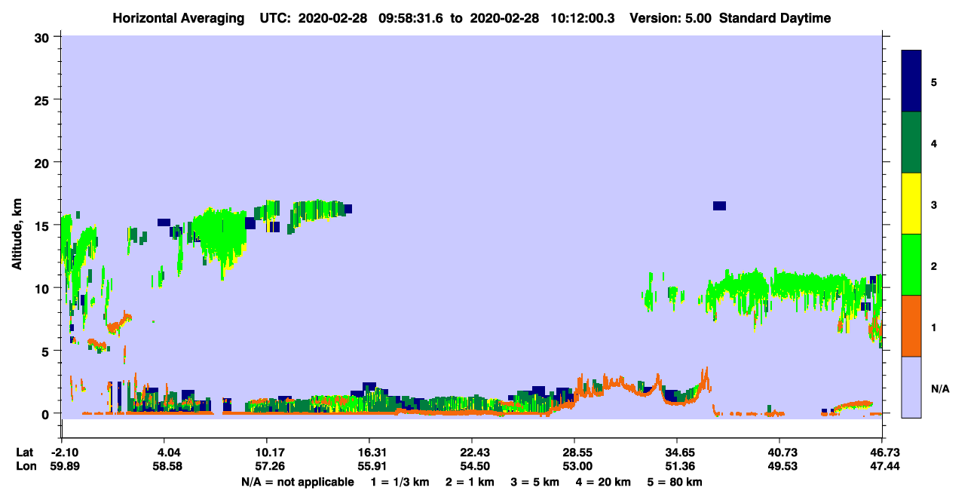Click the longitude value 58.58
The width and height of the screenshot is (980, 503).
[x=166, y=466]
